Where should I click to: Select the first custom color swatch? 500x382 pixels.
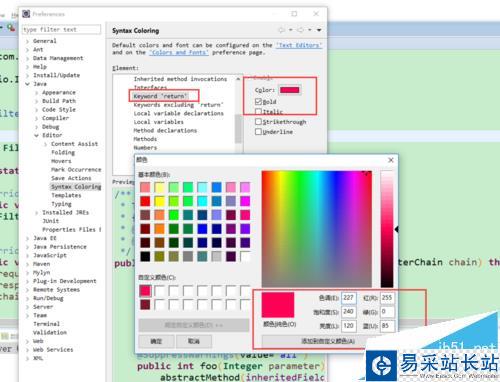145,291
